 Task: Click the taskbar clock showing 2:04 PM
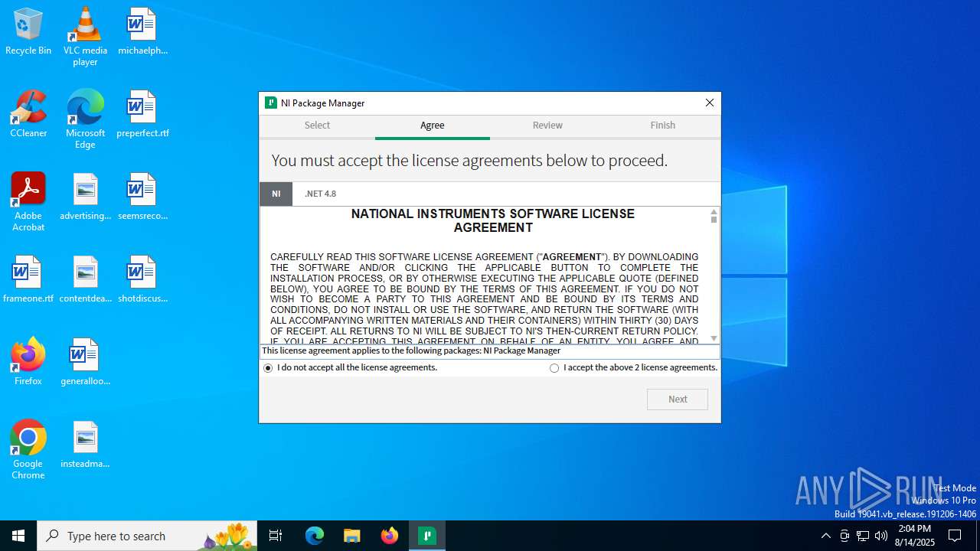[x=914, y=536]
